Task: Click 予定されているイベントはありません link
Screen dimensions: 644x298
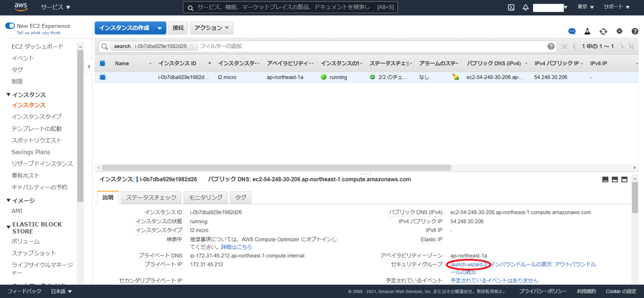Action: 494,280
